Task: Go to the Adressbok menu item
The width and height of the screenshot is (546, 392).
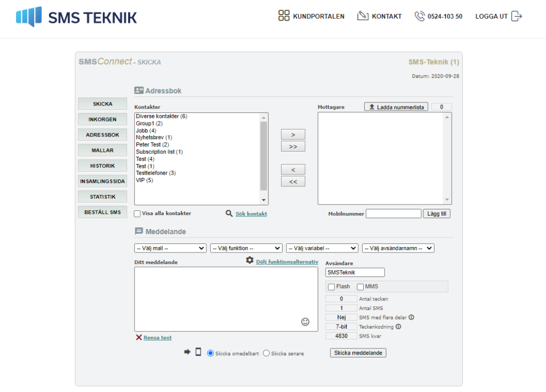Action: pyautogui.click(x=102, y=135)
